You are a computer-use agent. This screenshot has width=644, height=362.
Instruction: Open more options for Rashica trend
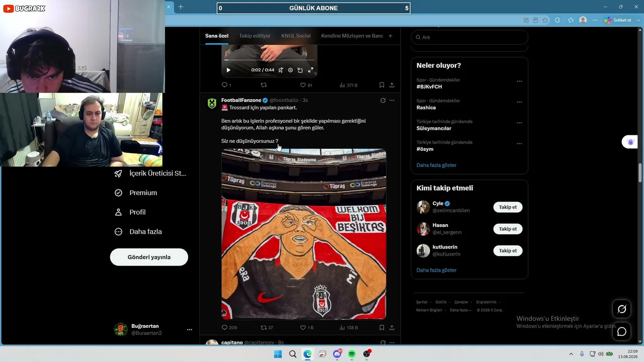(519, 102)
